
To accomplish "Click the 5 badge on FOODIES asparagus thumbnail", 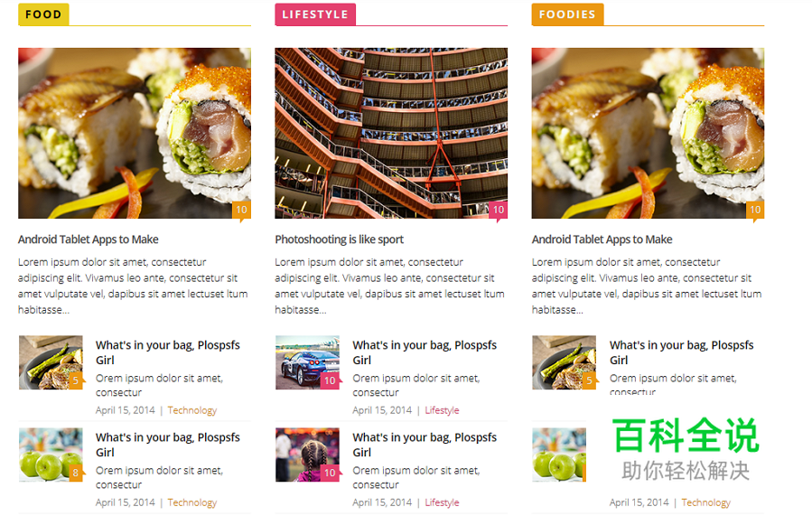I will click(x=589, y=380).
